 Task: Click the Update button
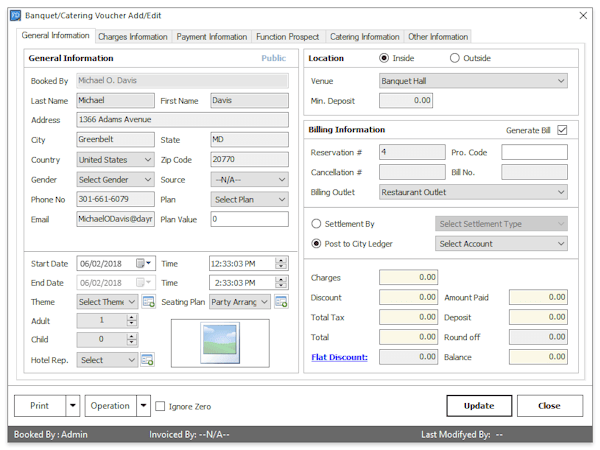tap(479, 406)
